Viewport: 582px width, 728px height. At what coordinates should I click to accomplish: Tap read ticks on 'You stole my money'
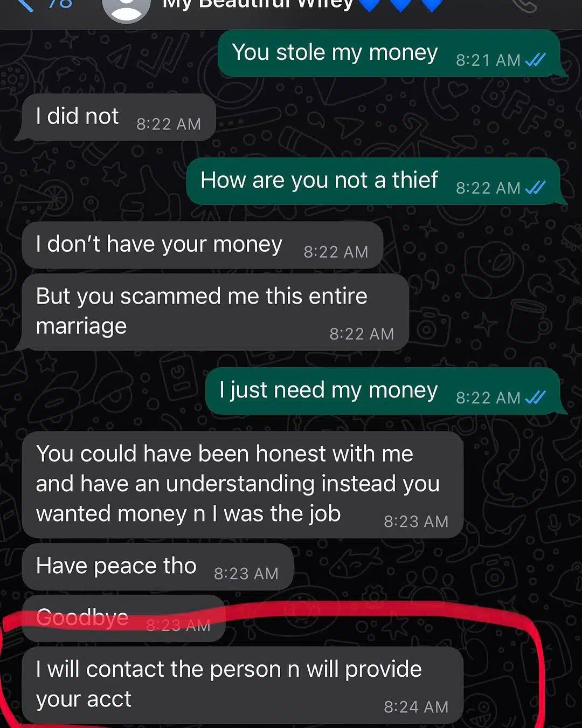pos(536,59)
